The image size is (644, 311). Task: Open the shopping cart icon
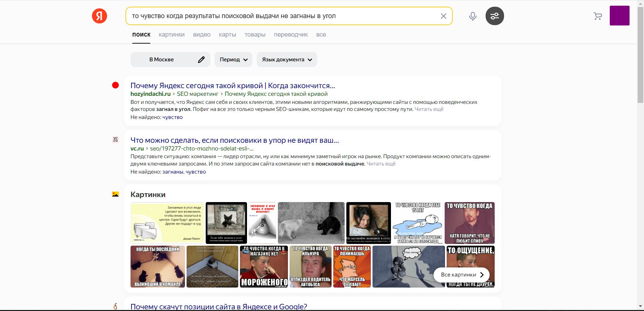click(598, 16)
